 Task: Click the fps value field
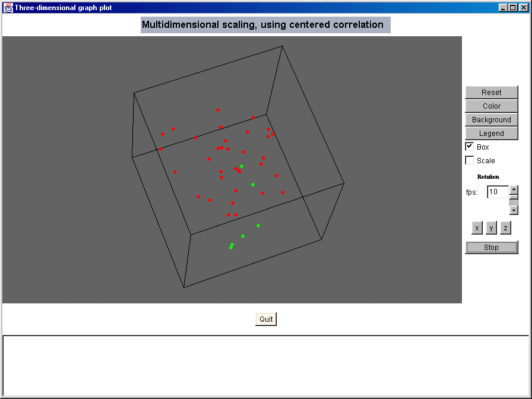[498, 192]
